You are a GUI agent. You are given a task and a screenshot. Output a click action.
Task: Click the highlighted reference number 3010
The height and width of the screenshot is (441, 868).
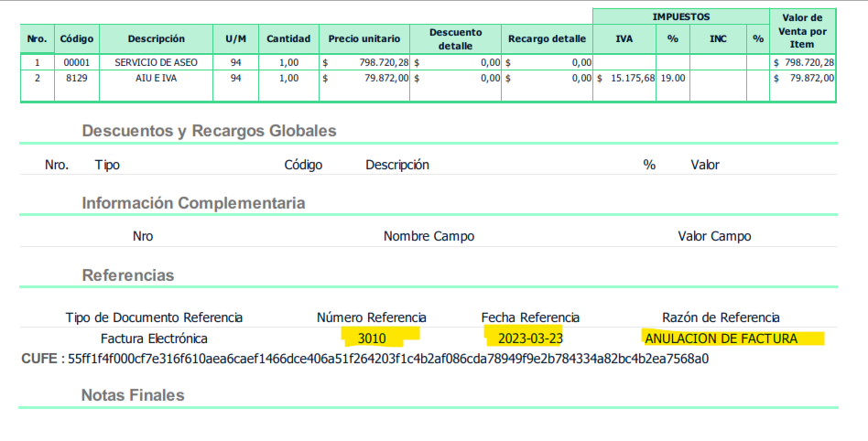pyautogui.click(x=372, y=339)
